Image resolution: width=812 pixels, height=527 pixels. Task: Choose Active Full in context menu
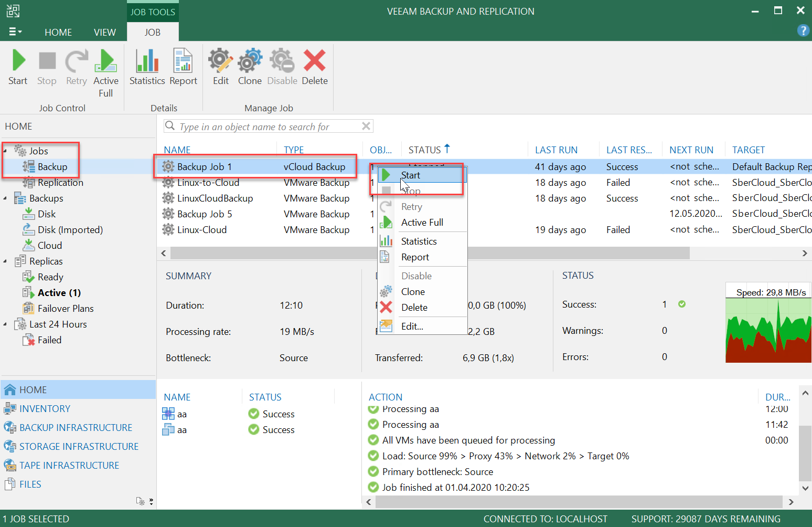pyautogui.click(x=422, y=223)
